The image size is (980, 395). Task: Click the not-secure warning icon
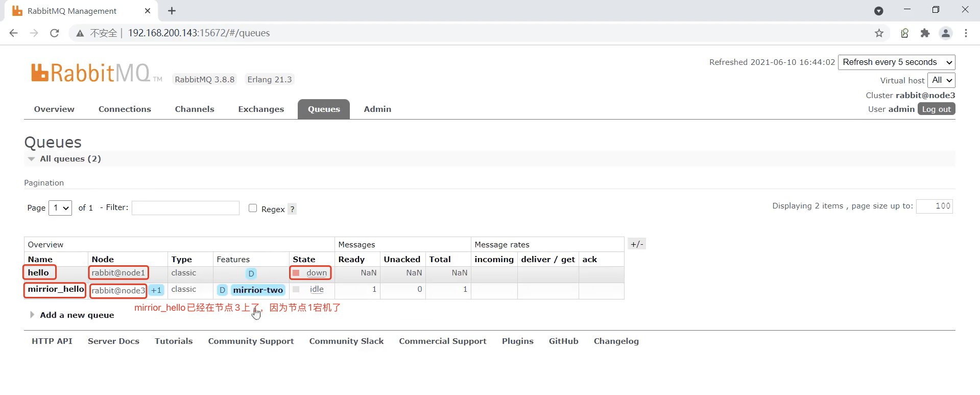pyautogui.click(x=80, y=33)
